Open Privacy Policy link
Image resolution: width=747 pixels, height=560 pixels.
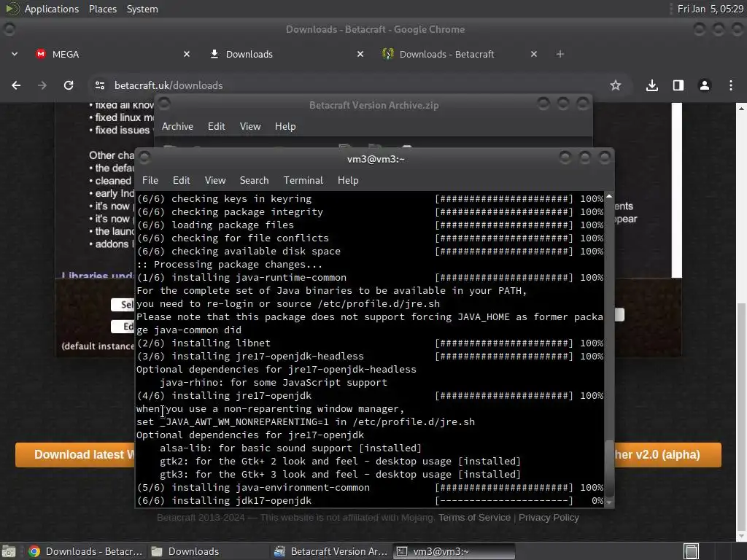(549, 518)
